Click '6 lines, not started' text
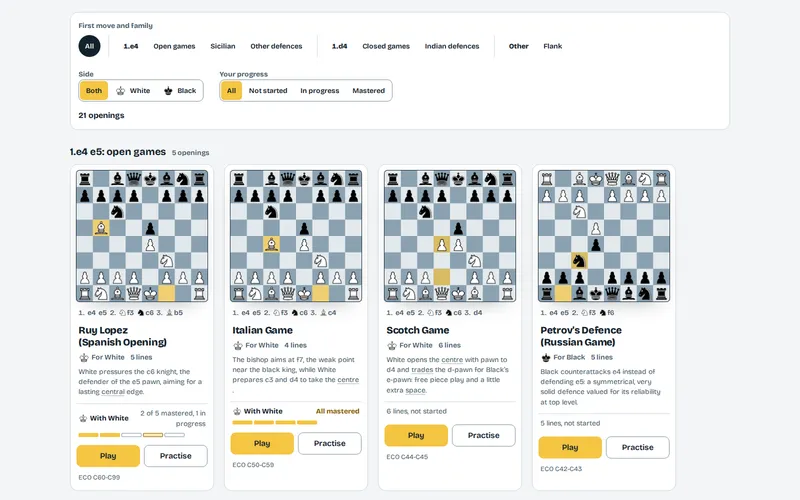Viewport: 800px width, 500px height. pos(416,411)
